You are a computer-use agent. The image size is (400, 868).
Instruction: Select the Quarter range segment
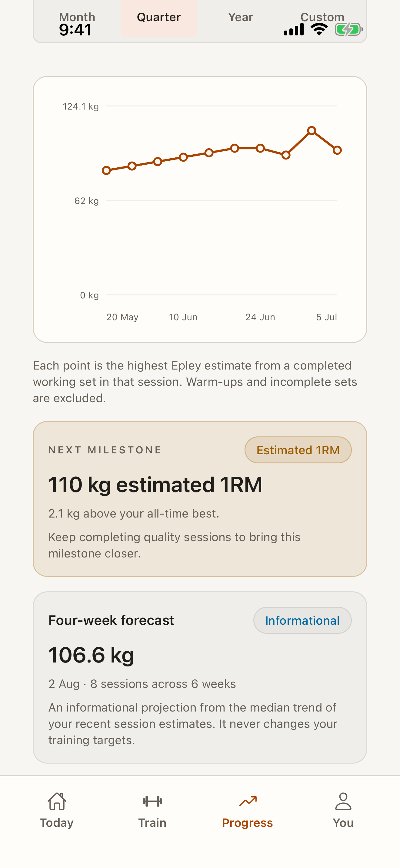click(159, 17)
